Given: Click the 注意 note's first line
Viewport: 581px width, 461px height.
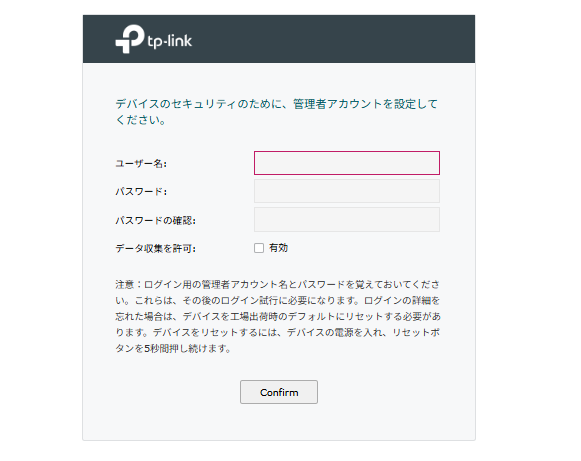Looking at the screenshot, I should [x=278, y=285].
